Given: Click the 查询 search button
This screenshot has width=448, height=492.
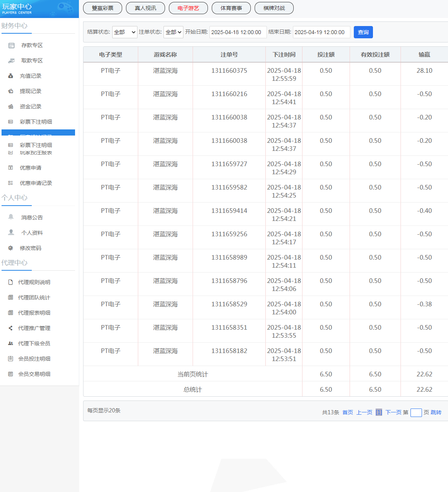Looking at the screenshot, I should pyautogui.click(x=363, y=32).
